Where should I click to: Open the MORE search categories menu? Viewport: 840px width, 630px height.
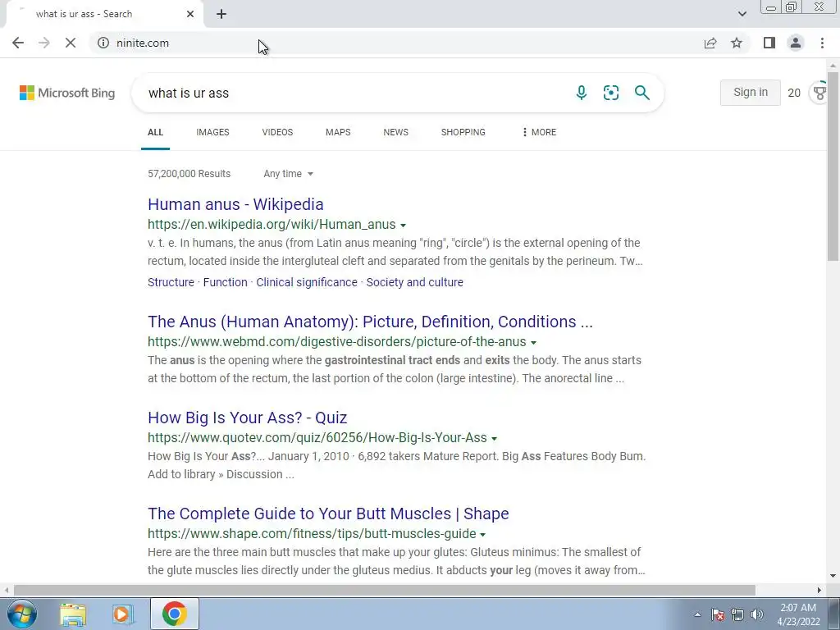[539, 132]
